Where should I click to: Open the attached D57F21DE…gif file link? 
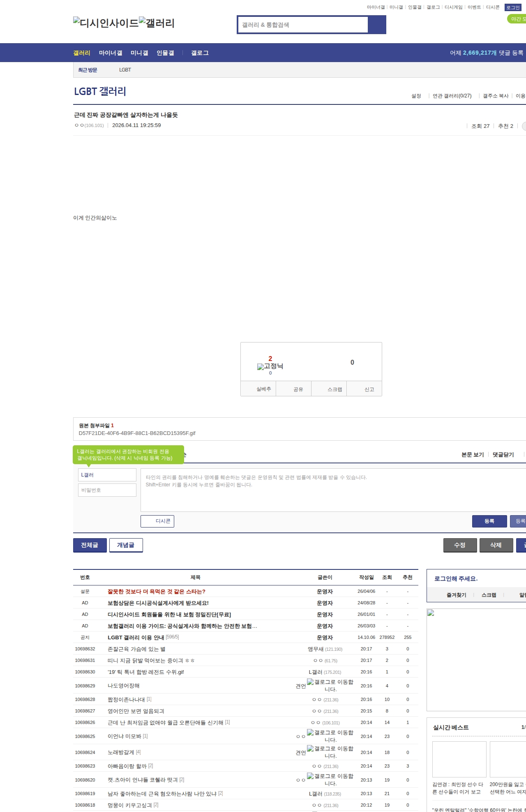point(137,433)
